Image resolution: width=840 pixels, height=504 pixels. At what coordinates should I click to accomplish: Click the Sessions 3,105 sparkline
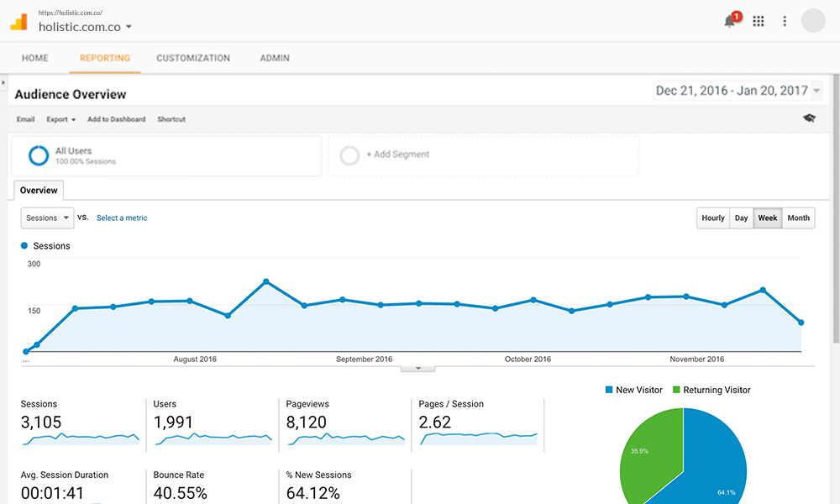tap(81, 439)
